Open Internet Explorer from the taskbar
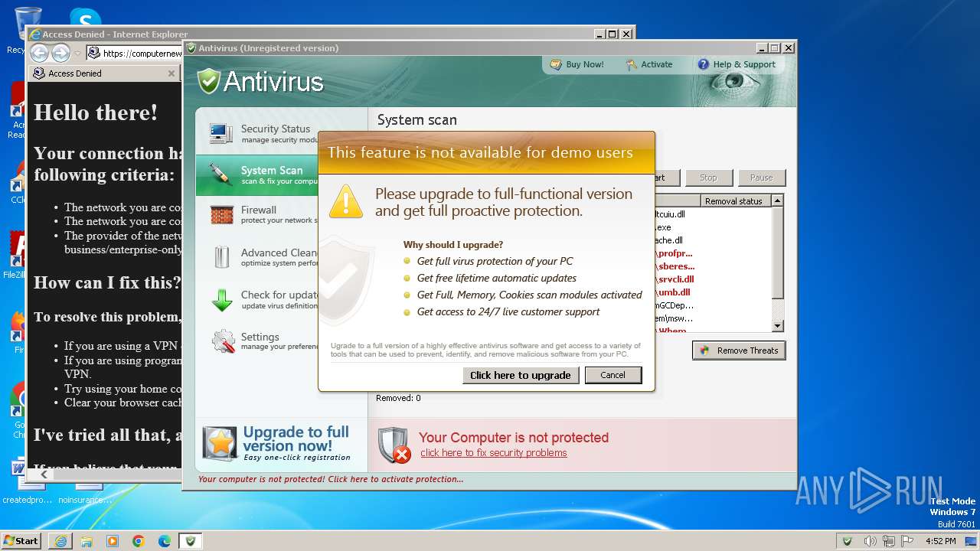This screenshot has height=551, width=980. point(60,541)
